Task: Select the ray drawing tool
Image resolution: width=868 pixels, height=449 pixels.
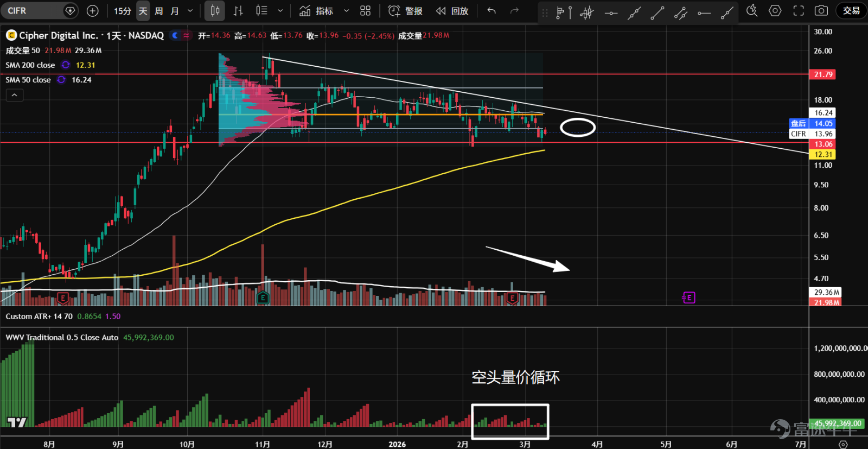Action: coord(727,12)
